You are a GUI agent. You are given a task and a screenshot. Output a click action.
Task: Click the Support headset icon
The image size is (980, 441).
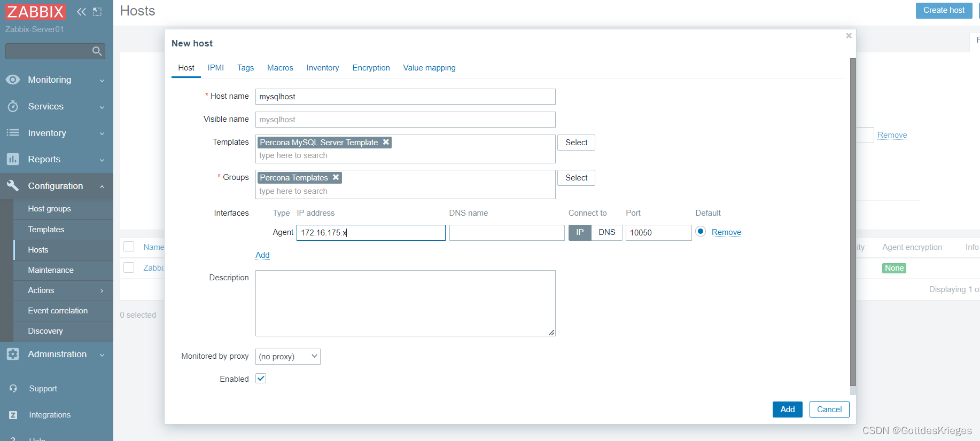coord(13,389)
